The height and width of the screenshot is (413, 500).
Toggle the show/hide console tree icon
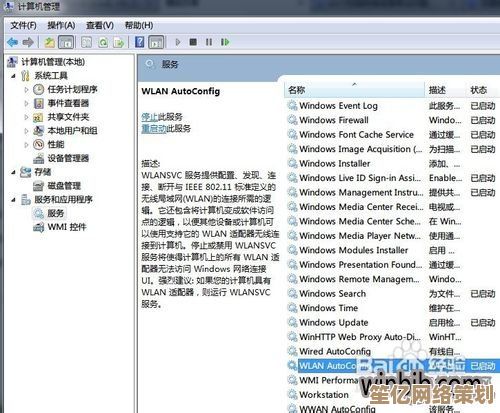[x=66, y=42]
